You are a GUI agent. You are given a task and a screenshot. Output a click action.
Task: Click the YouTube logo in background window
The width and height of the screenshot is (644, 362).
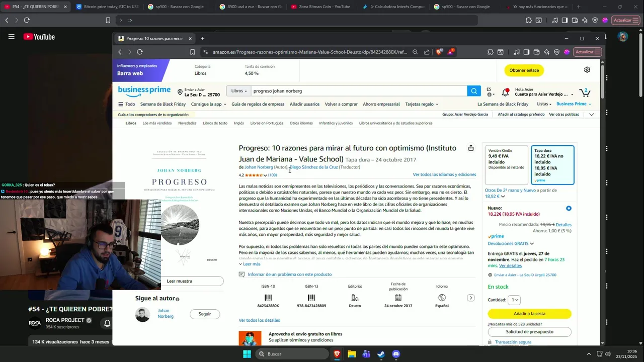click(x=39, y=37)
